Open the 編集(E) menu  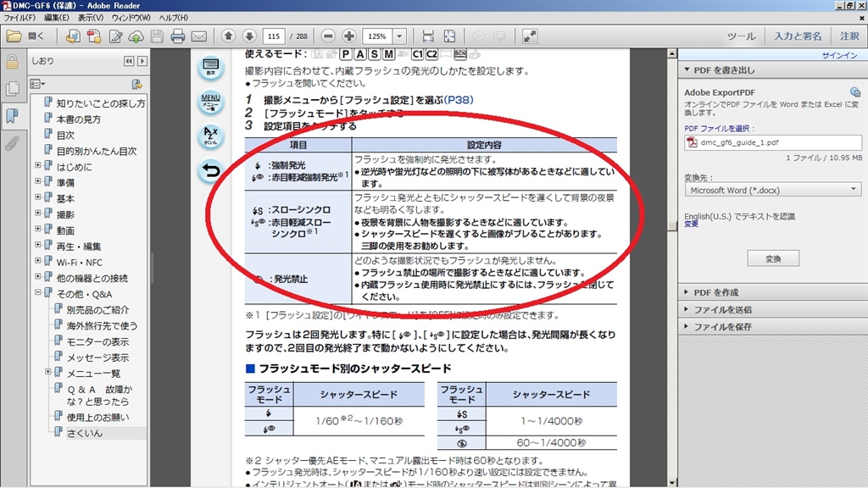point(57,18)
